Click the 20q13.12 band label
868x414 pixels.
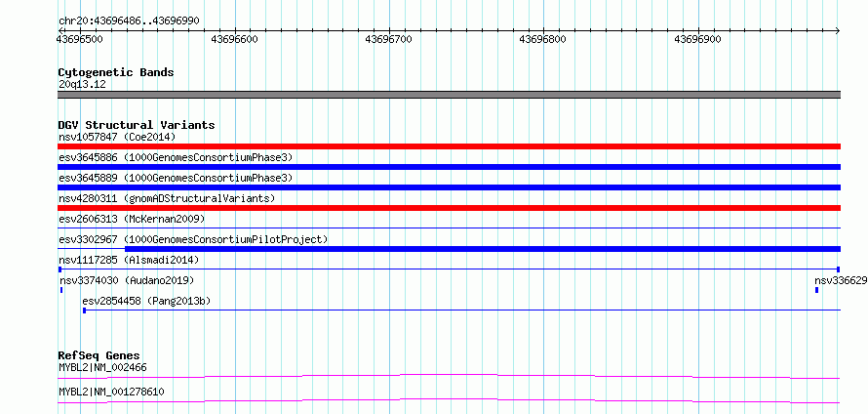point(82,85)
